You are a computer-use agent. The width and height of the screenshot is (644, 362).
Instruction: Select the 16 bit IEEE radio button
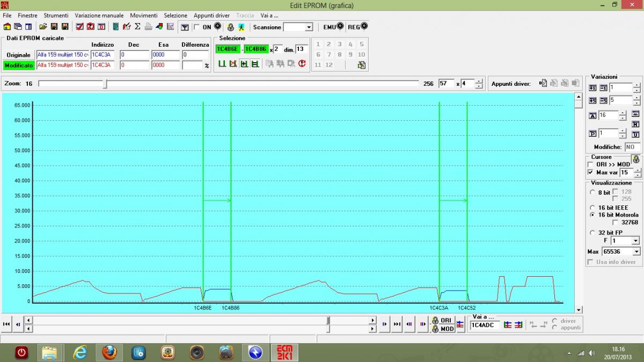(592, 208)
